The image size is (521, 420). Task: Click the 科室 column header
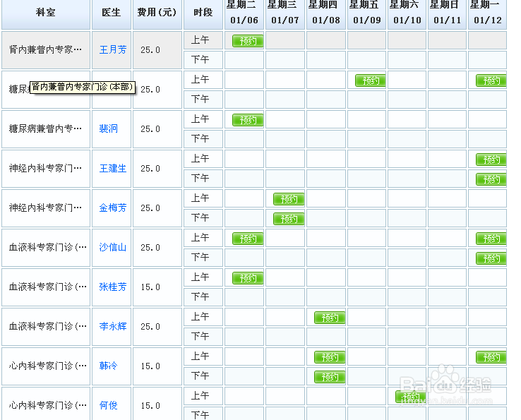point(45,13)
